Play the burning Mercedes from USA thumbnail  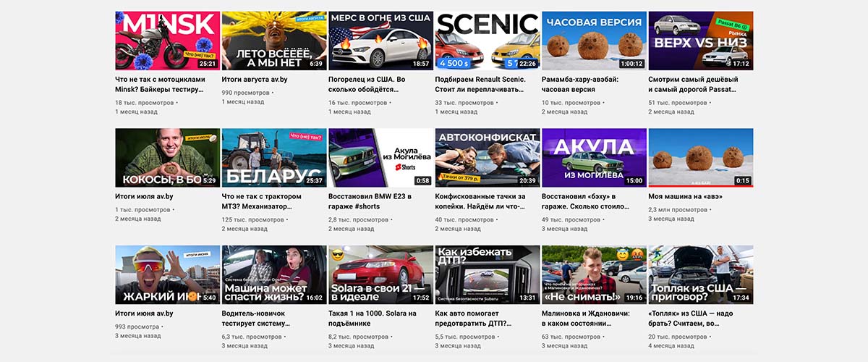click(380, 41)
